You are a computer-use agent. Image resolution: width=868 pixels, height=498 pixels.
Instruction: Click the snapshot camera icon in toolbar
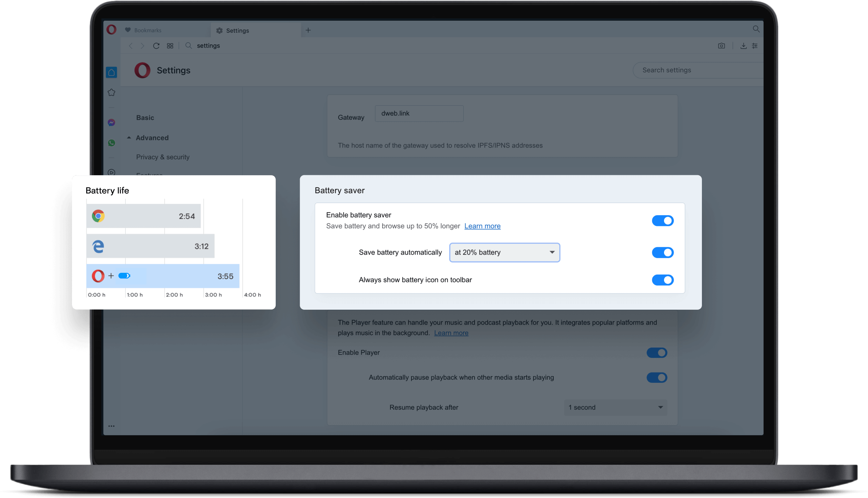coord(722,46)
